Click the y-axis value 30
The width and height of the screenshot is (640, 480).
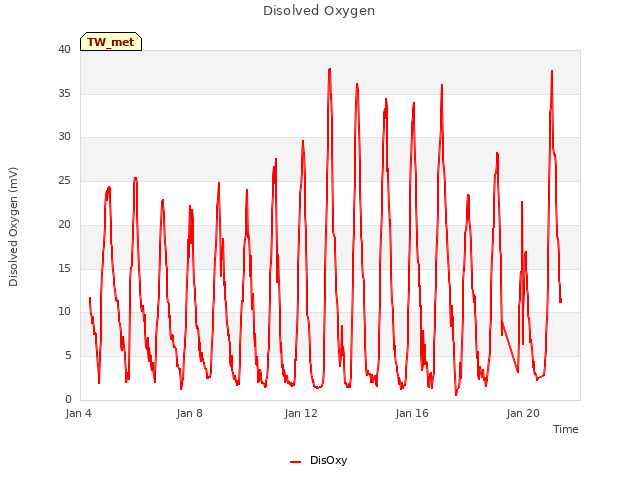pyautogui.click(x=64, y=137)
